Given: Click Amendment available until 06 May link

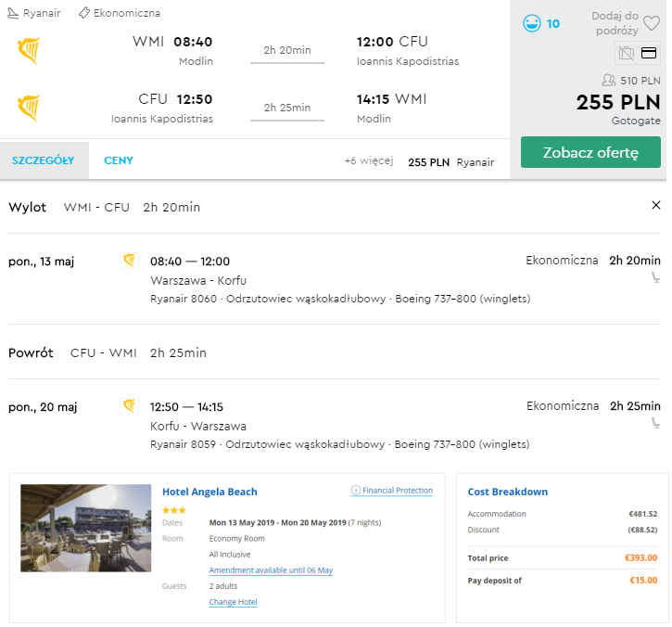Looking at the screenshot, I should click(271, 570).
